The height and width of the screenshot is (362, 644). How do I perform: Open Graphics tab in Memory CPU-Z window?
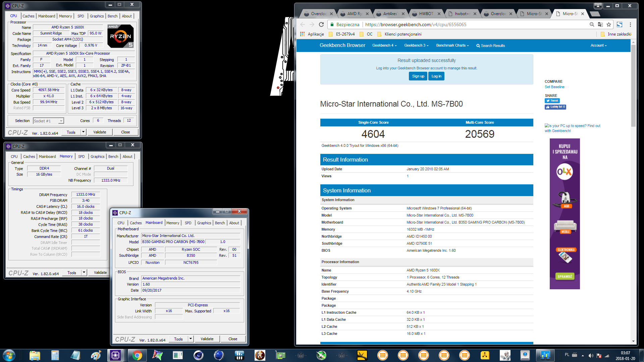click(98, 157)
